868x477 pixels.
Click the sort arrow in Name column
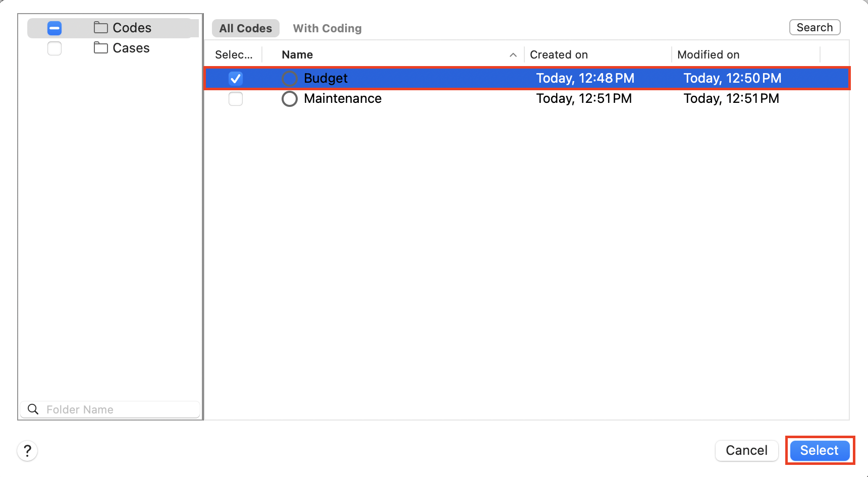513,55
